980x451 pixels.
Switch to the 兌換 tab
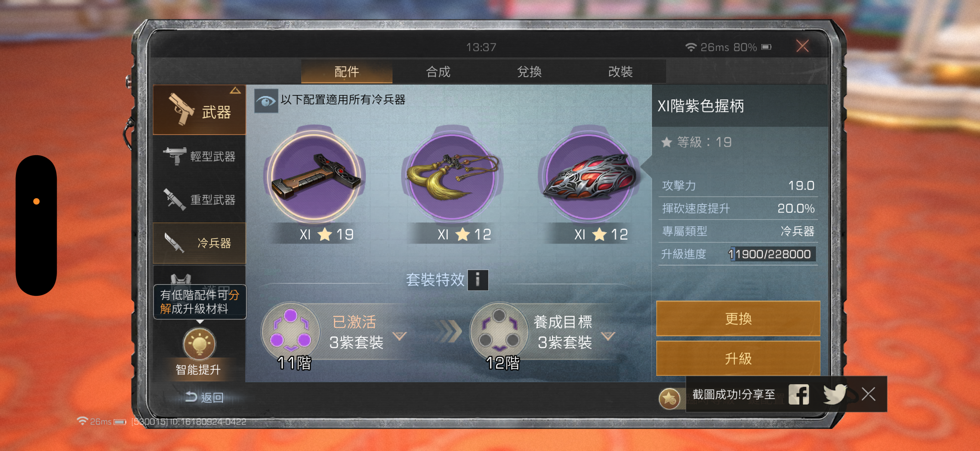click(529, 71)
